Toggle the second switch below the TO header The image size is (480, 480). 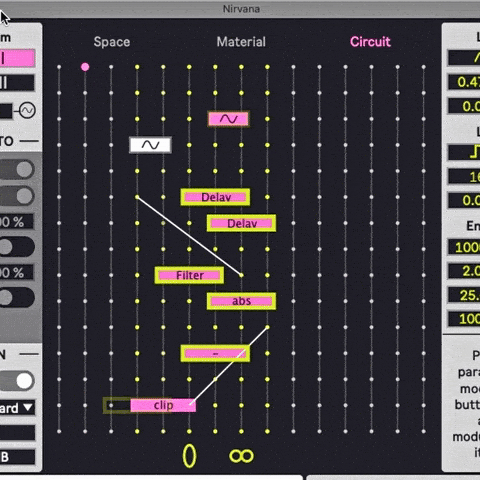(x=17, y=196)
